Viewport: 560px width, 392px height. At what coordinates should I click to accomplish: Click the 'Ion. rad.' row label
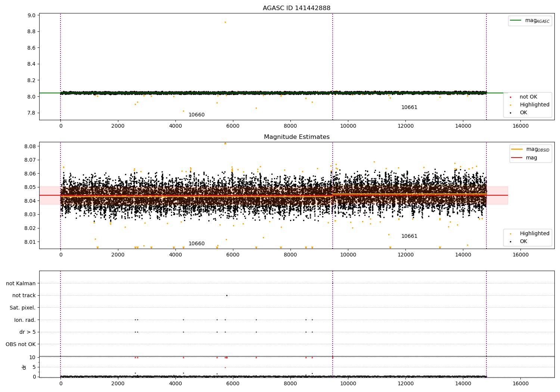click(25, 320)
